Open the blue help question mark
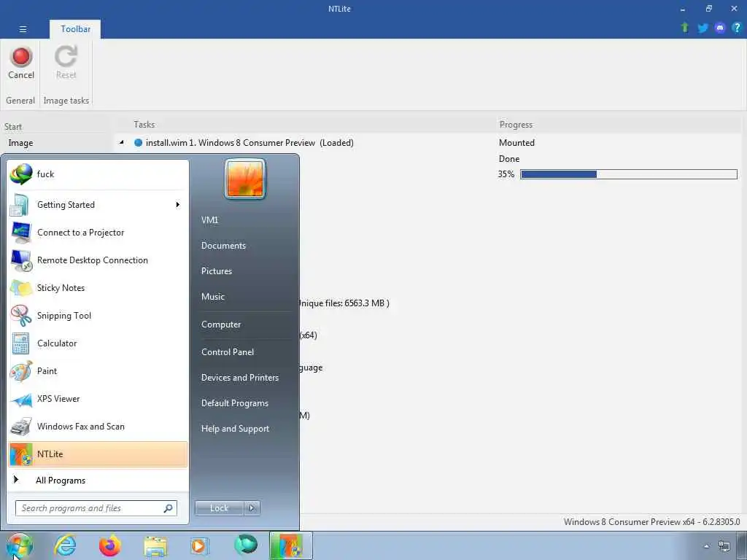This screenshot has width=747, height=560. point(737,28)
